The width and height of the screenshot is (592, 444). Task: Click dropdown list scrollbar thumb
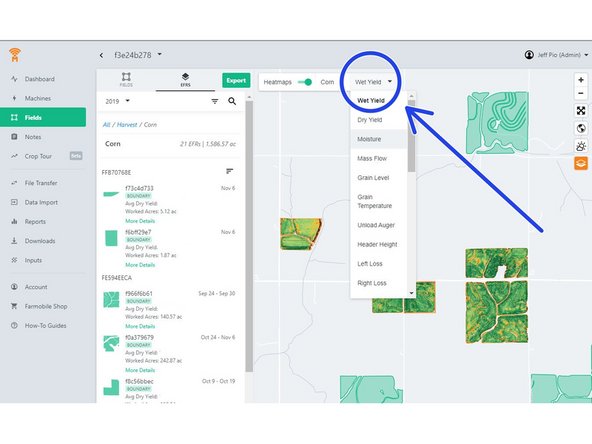pos(412,136)
